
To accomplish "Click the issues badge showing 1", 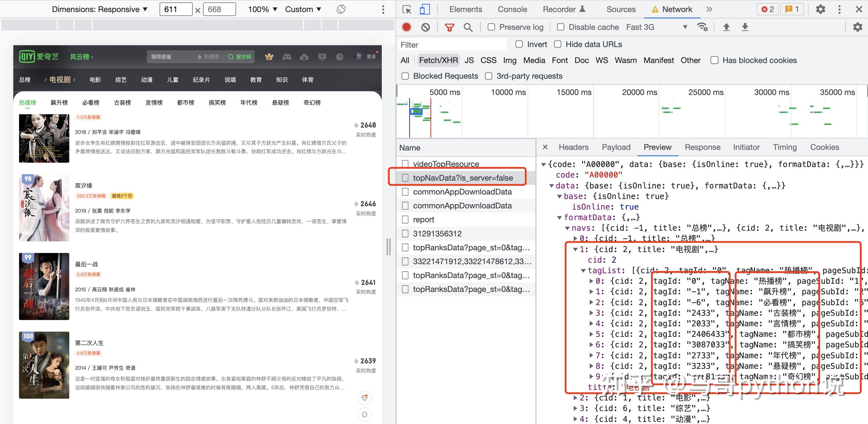I will pyautogui.click(x=792, y=9).
